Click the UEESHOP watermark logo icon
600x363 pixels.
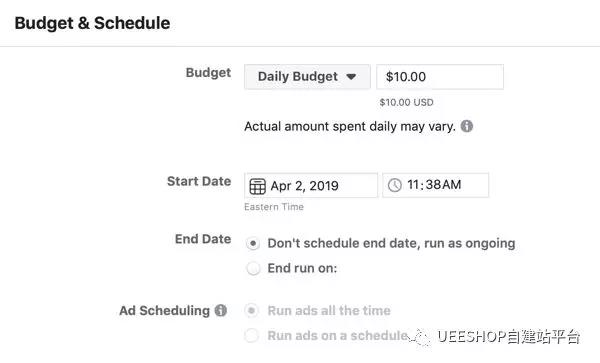point(420,337)
